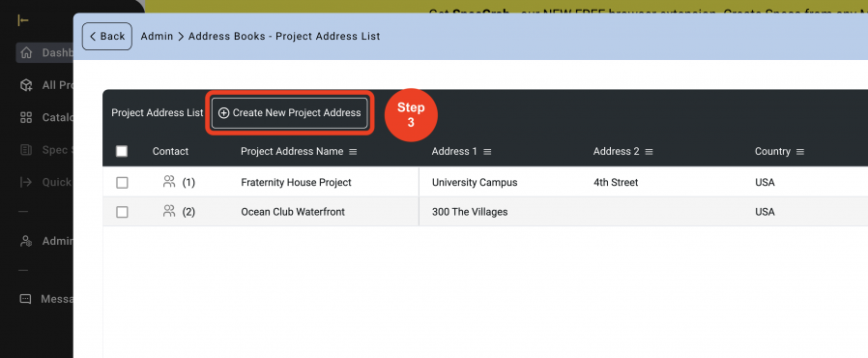Open the Country column menu
The width and height of the screenshot is (868, 358).
coord(800,152)
